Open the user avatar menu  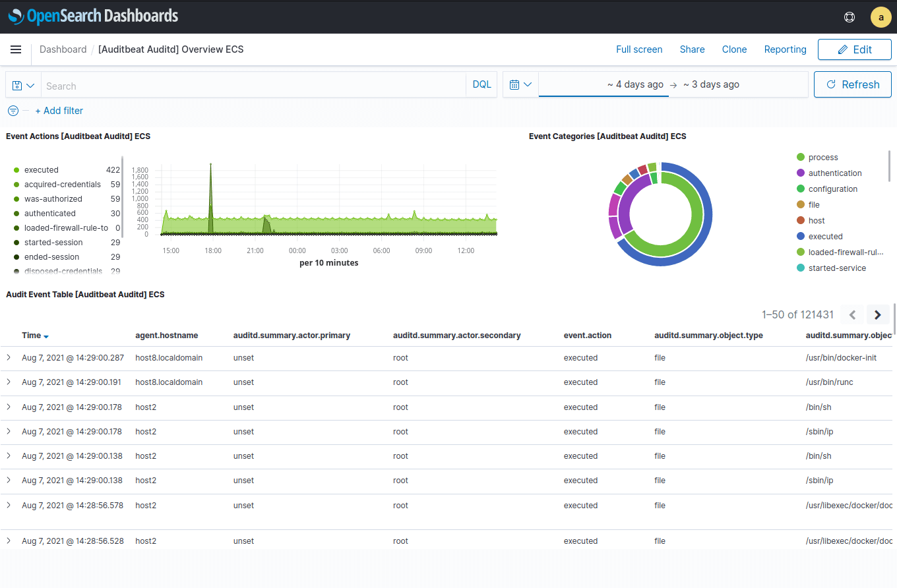(x=881, y=16)
